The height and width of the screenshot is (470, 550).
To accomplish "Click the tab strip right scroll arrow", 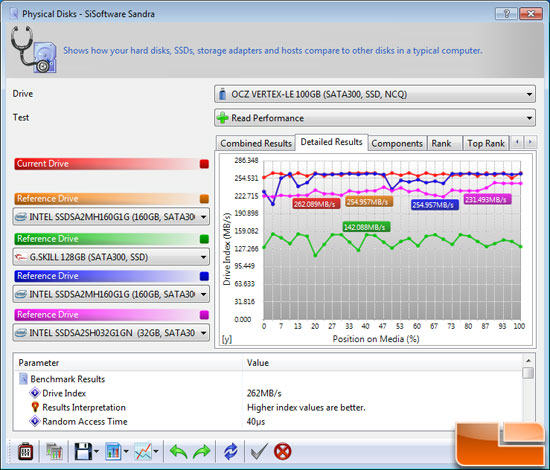I will click(x=530, y=142).
